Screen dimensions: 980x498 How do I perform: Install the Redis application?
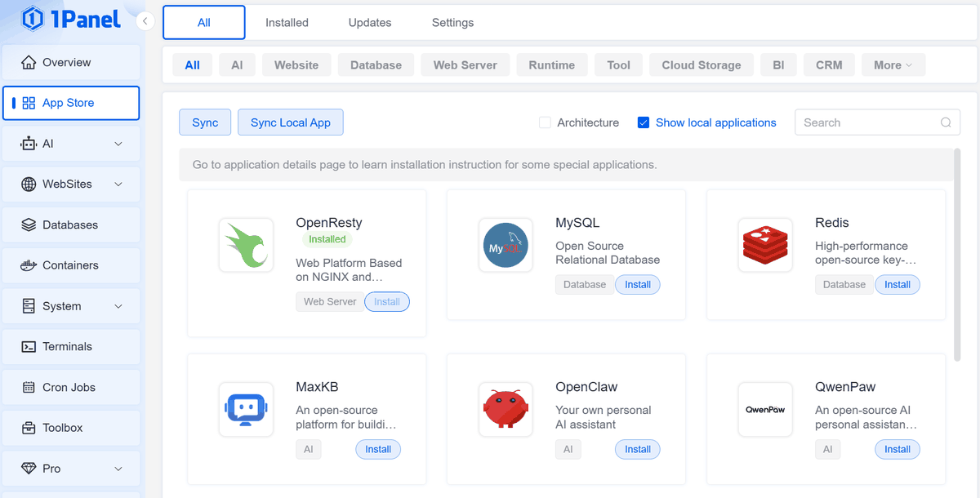pyautogui.click(x=898, y=285)
